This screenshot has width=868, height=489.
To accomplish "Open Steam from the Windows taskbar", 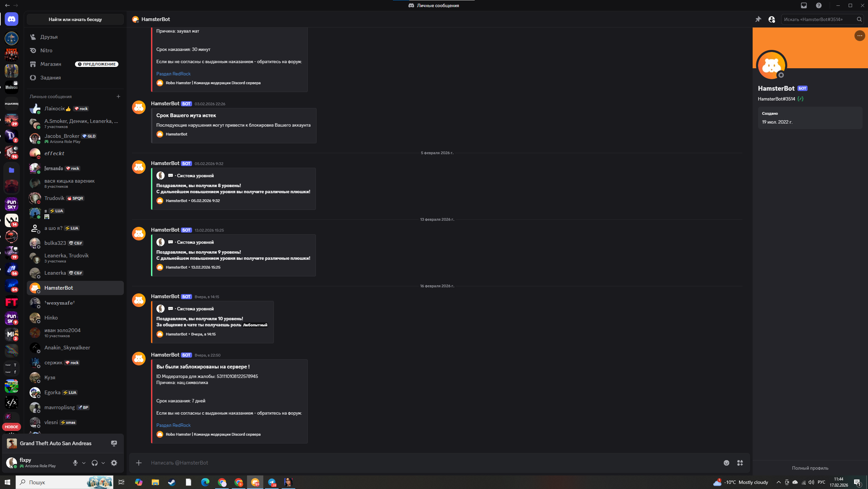I will [172, 482].
